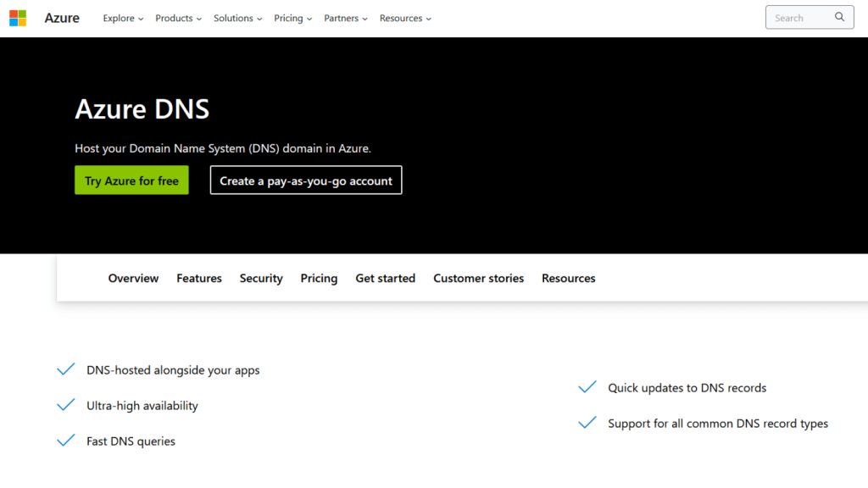This screenshot has width=868, height=488.
Task: Click 'Support for all common DNS record types' text
Action: point(718,424)
